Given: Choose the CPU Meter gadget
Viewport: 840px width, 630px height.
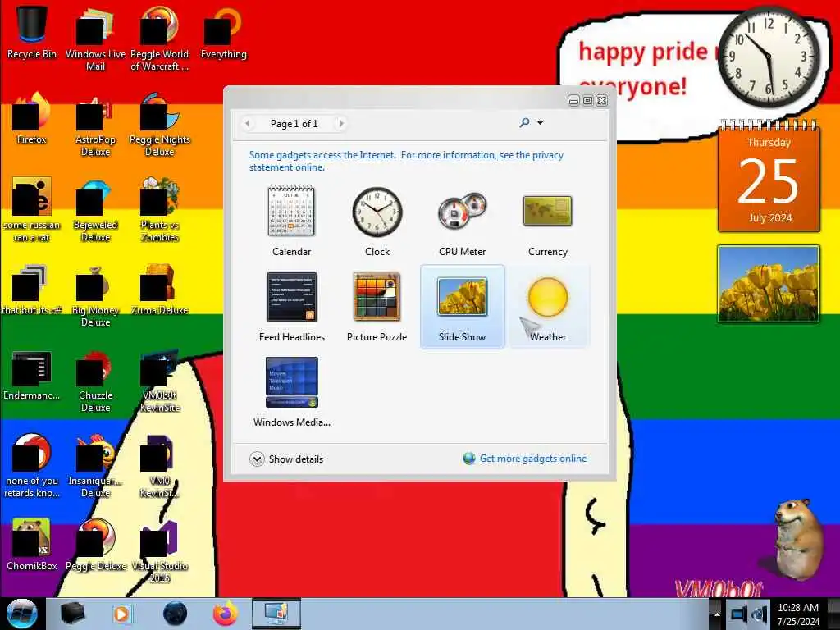Looking at the screenshot, I should pyautogui.click(x=462, y=221).
